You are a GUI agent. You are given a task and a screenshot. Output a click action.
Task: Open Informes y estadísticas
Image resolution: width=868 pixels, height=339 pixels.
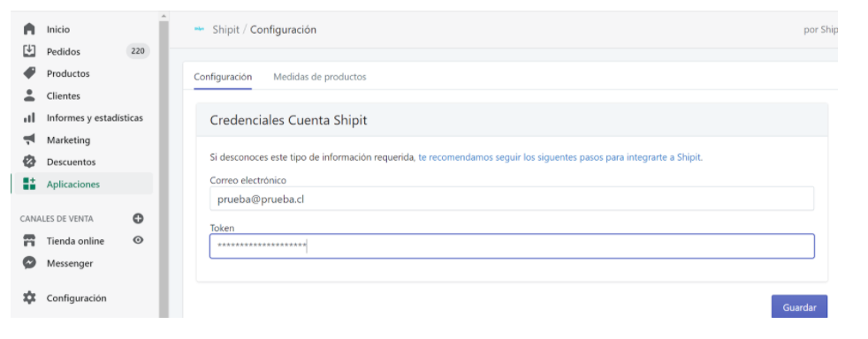coord(95,117)
